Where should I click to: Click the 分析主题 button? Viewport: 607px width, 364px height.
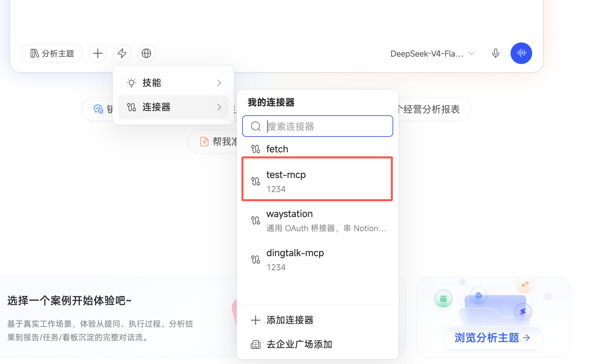coord(52,53)
